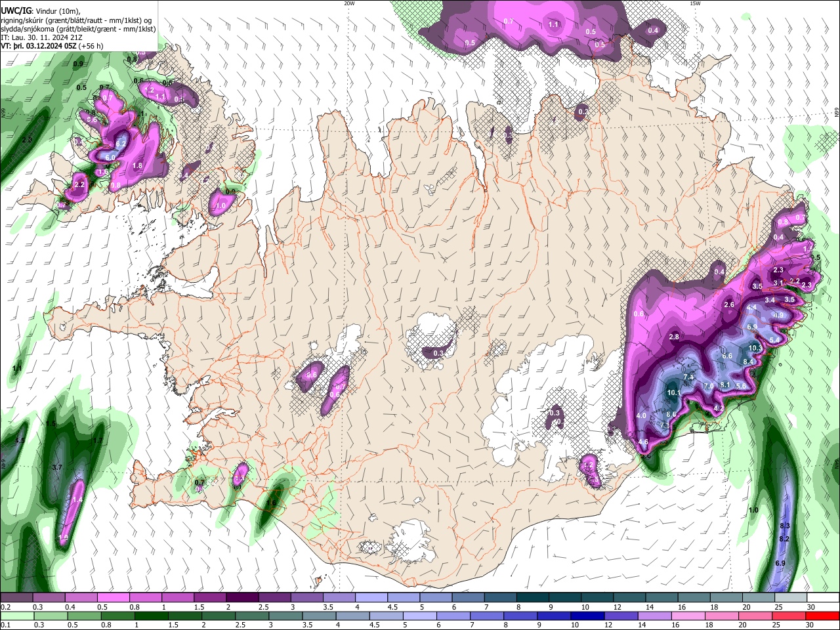Click the 8.4 precipitation value
Screen dimensions: 840x630
pos(748,362)
